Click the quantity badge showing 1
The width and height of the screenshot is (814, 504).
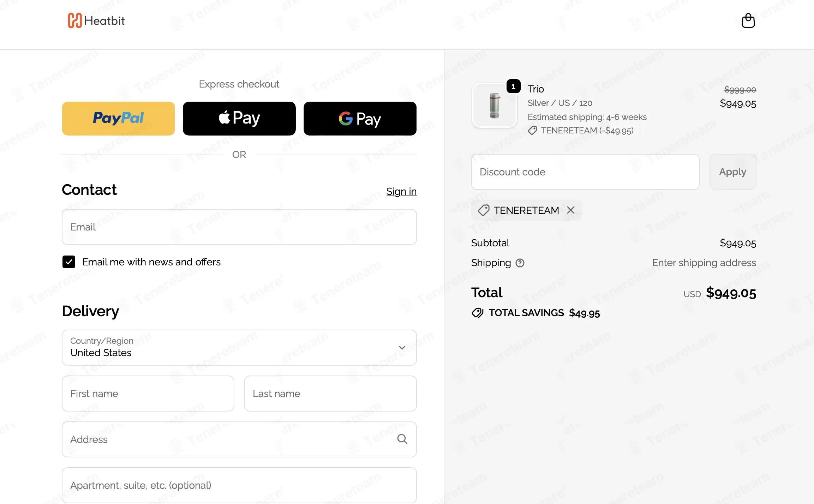tap(513, 86)
